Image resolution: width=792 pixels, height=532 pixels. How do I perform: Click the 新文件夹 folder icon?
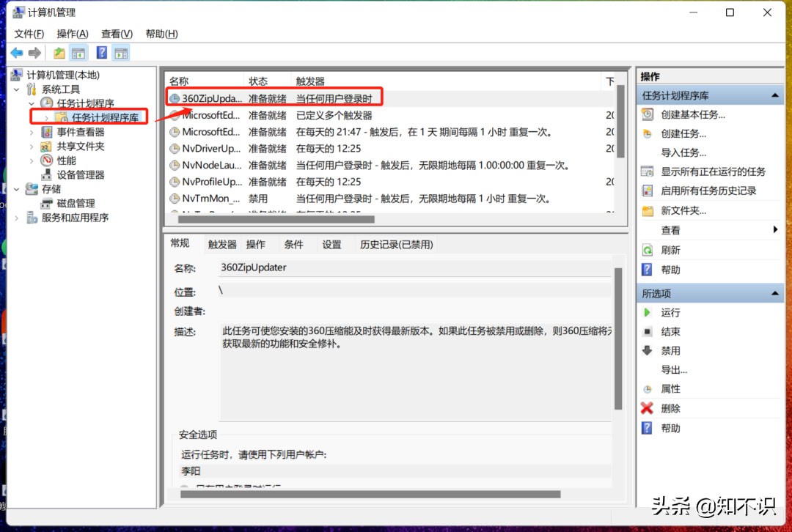click(648, 210)
